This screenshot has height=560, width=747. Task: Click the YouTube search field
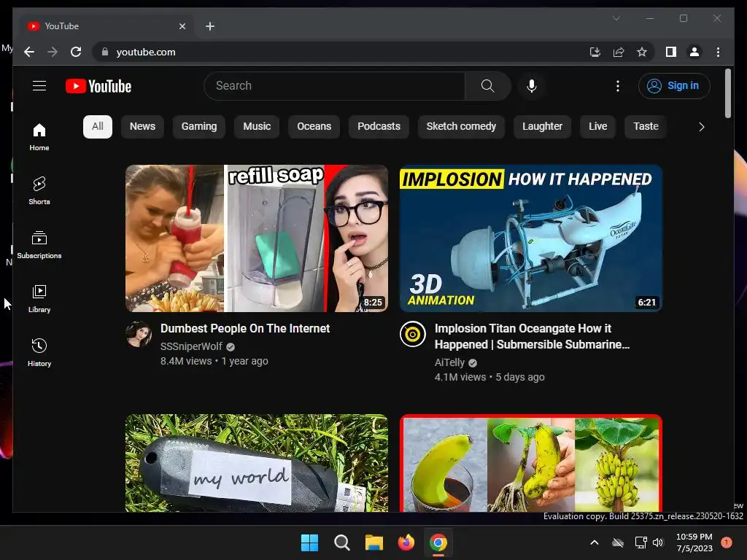pos(334,86)
